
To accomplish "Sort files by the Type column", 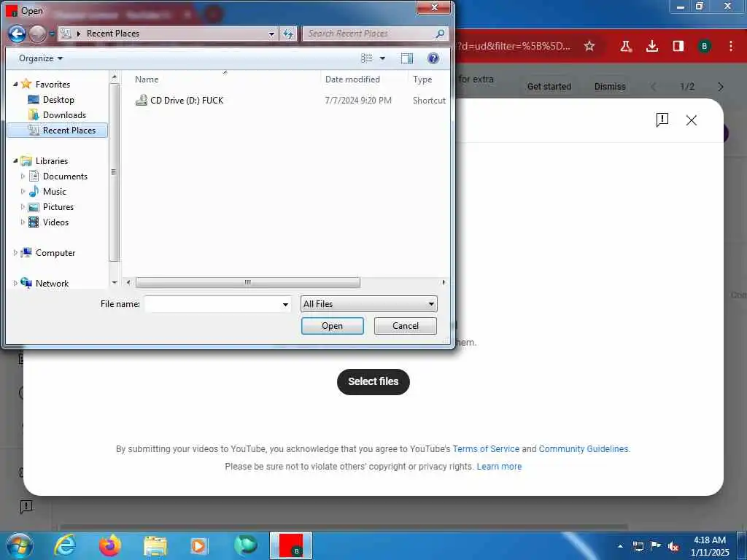I will 422,79.
